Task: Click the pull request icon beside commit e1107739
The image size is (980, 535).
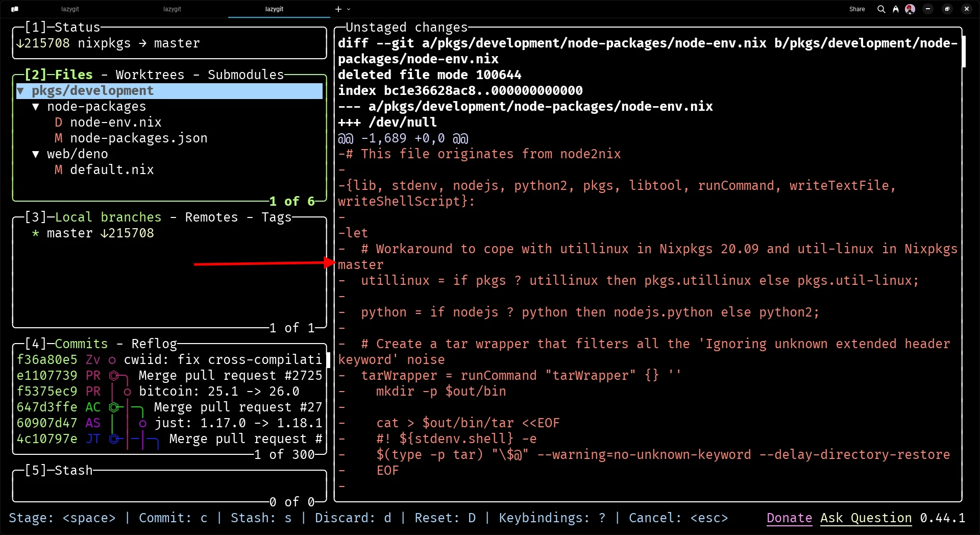Action: (x=113, y=376)
